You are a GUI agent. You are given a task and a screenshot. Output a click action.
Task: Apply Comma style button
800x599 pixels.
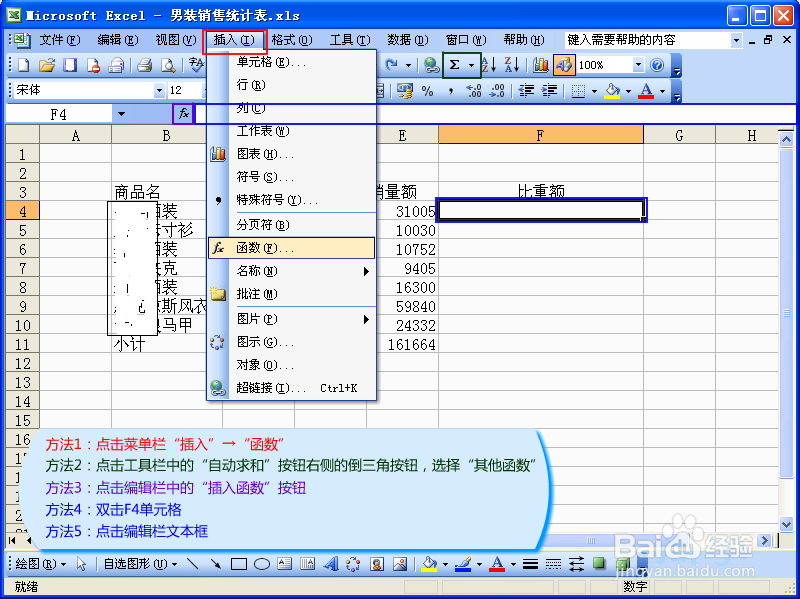click(451, 91)
